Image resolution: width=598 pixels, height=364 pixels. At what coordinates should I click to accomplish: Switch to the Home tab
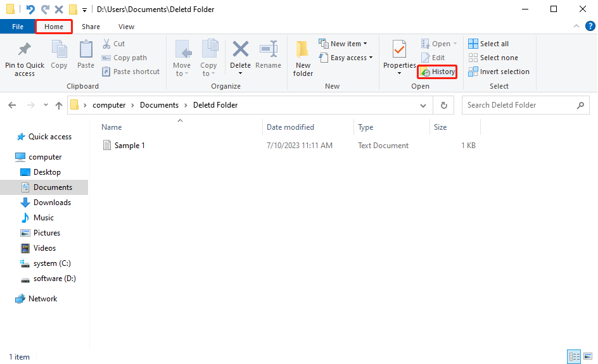coord(54,27)
